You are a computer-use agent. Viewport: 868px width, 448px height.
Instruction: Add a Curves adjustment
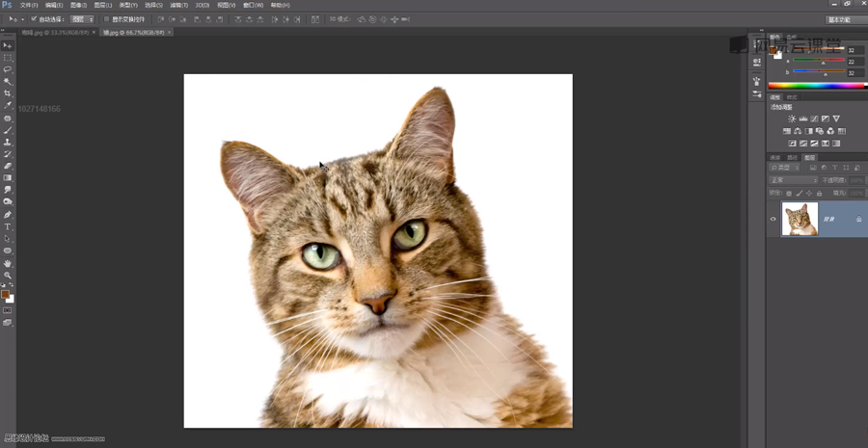[x=814, y=119]
